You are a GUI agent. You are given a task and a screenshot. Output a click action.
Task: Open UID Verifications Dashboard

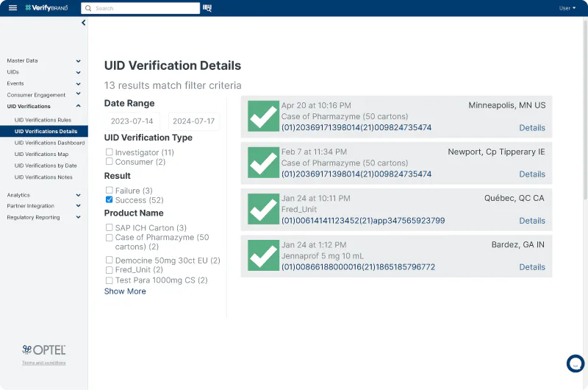(x=49, y=143)
